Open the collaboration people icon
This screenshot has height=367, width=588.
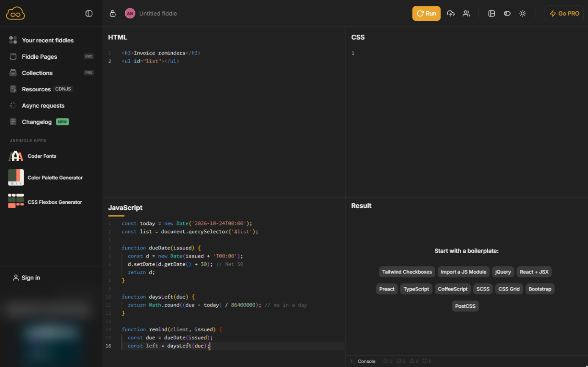[466, 14]
